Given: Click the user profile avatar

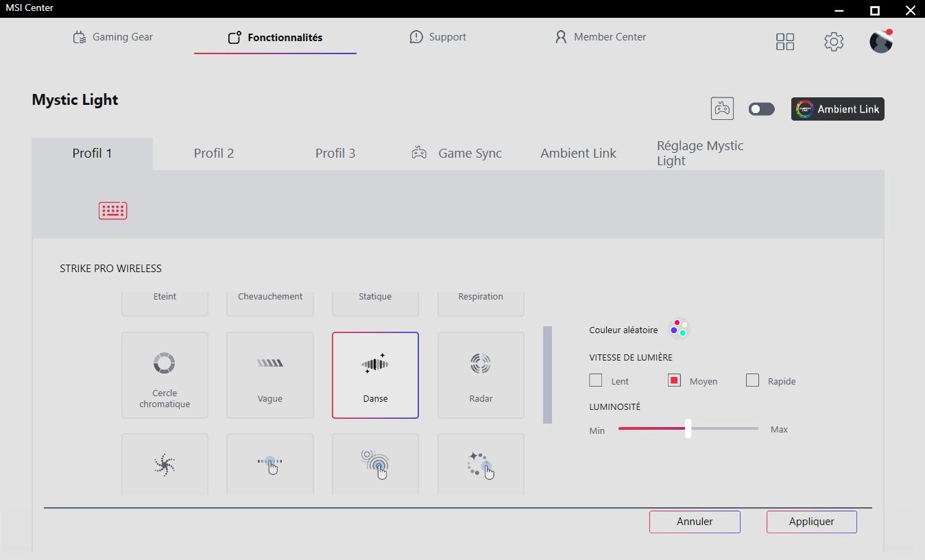Looking at the screenshot, I should [880, 42].
